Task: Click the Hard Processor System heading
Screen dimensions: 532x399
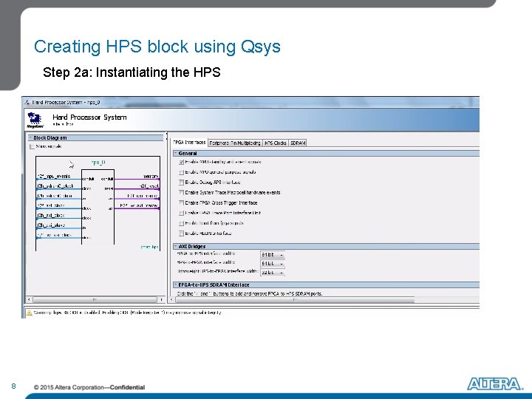Action: click(x=89, y=117)
